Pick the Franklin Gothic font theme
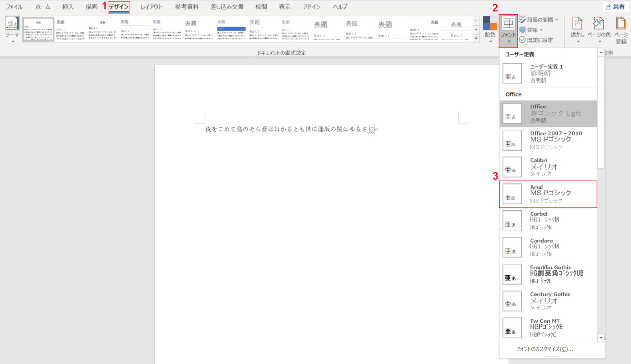This screenshot has height=364, width=631. pos(548,274)
